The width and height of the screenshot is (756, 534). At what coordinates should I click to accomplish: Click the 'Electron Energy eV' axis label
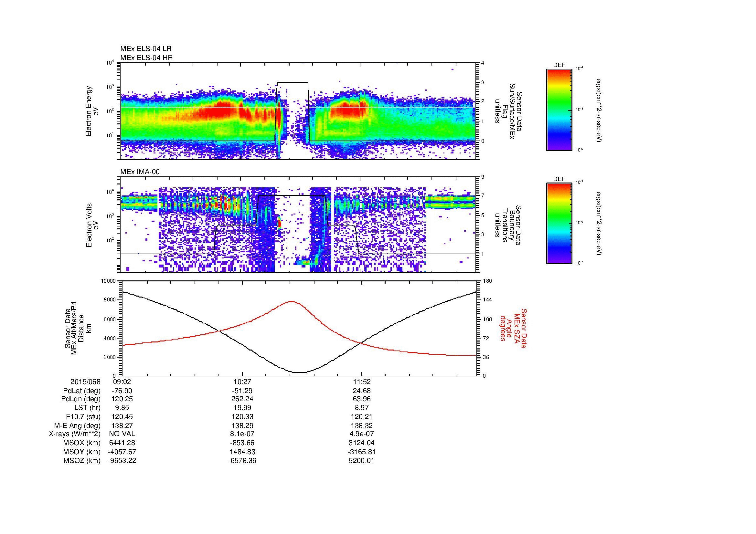(92, 111)
